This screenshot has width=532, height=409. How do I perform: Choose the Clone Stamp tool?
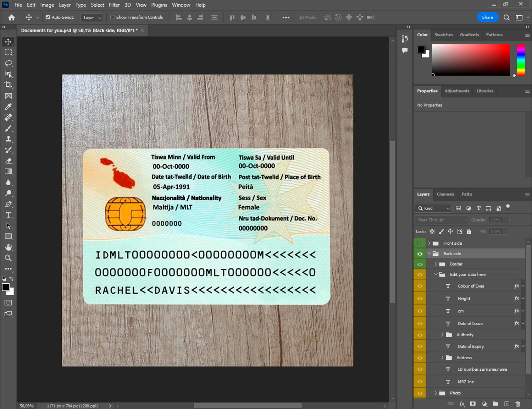coord(9,139)
